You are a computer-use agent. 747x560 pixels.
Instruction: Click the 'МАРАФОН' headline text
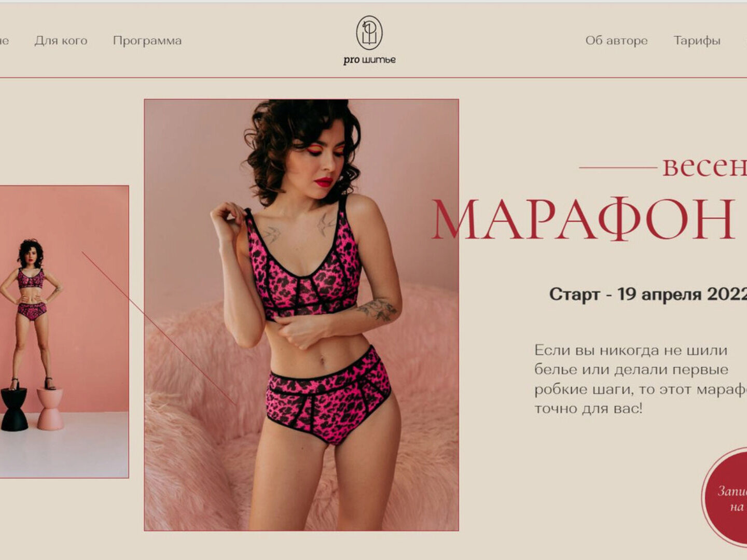[x=583, y=220]
